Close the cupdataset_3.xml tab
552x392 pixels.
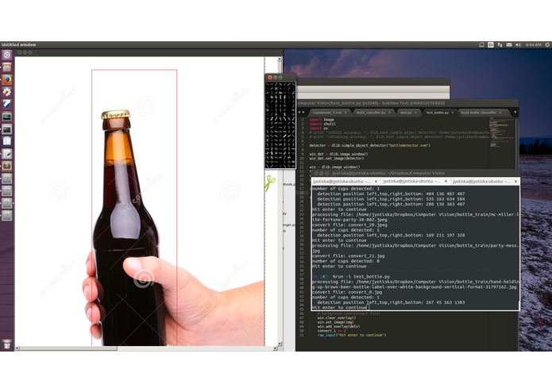(x=345, y=113)
